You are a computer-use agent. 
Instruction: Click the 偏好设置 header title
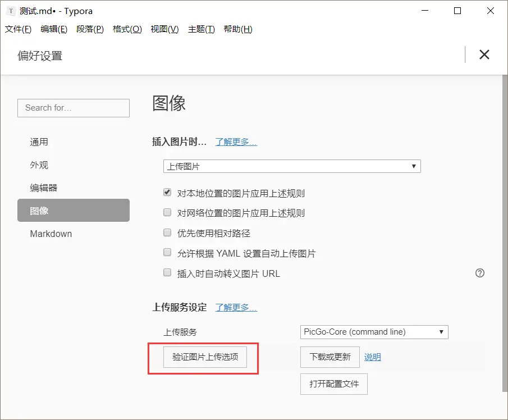click(x=40, y=56)
